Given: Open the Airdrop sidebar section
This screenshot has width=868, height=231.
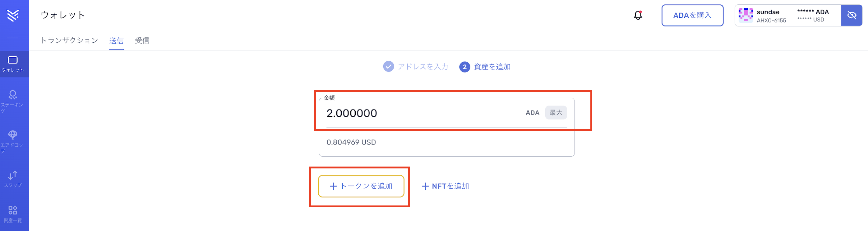Looking at the screenshot, I should click(13, 141).
